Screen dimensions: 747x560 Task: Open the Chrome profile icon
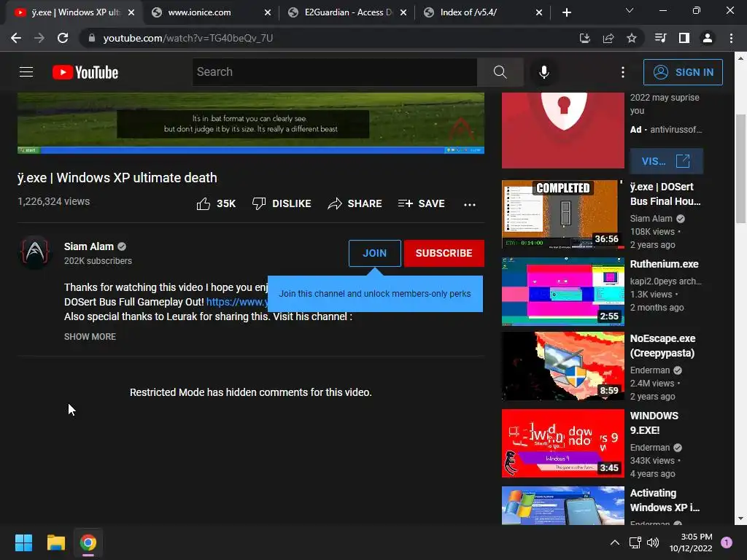[708, 38]
